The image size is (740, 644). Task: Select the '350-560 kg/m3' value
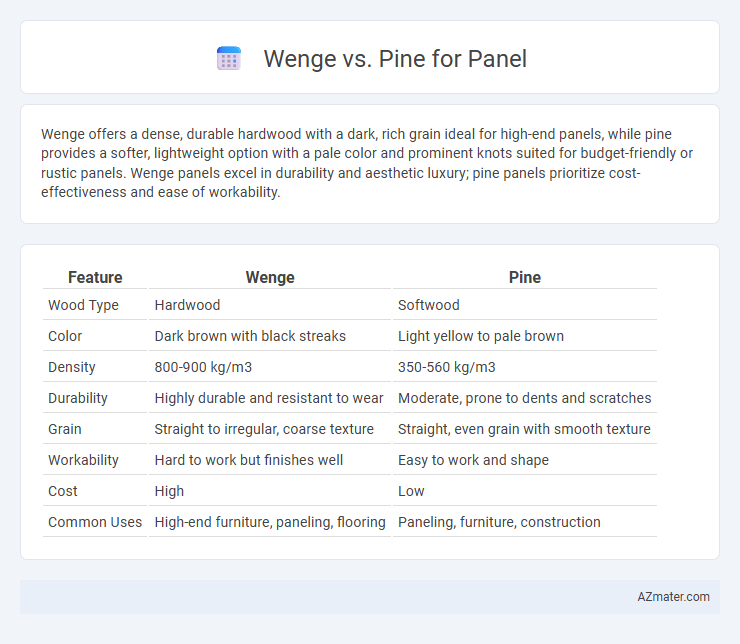(x=447, y=368)
